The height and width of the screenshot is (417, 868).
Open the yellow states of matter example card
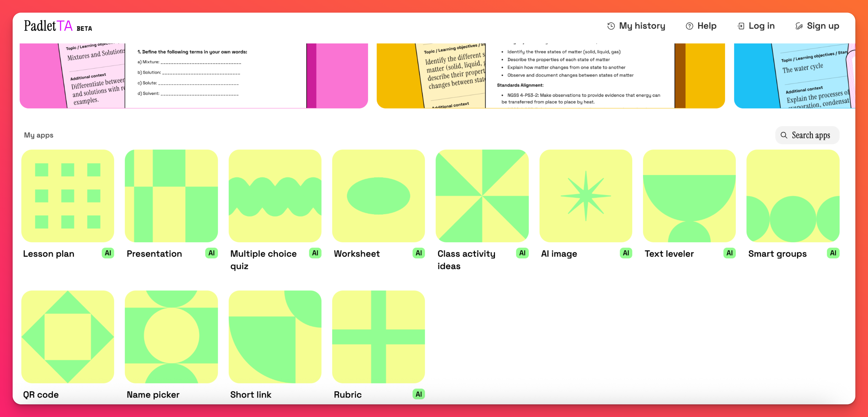[550, 76]
